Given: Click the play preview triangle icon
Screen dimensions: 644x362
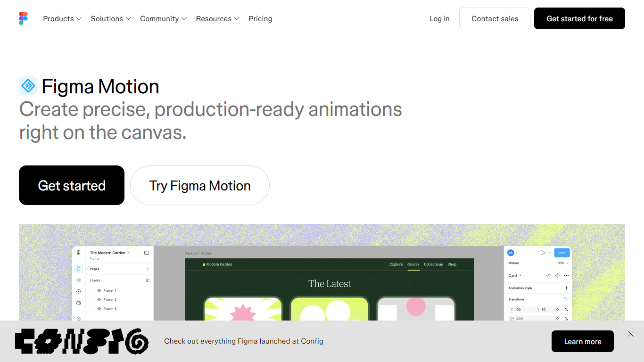Looking at the screenshot, I should (x=543, y=253).
